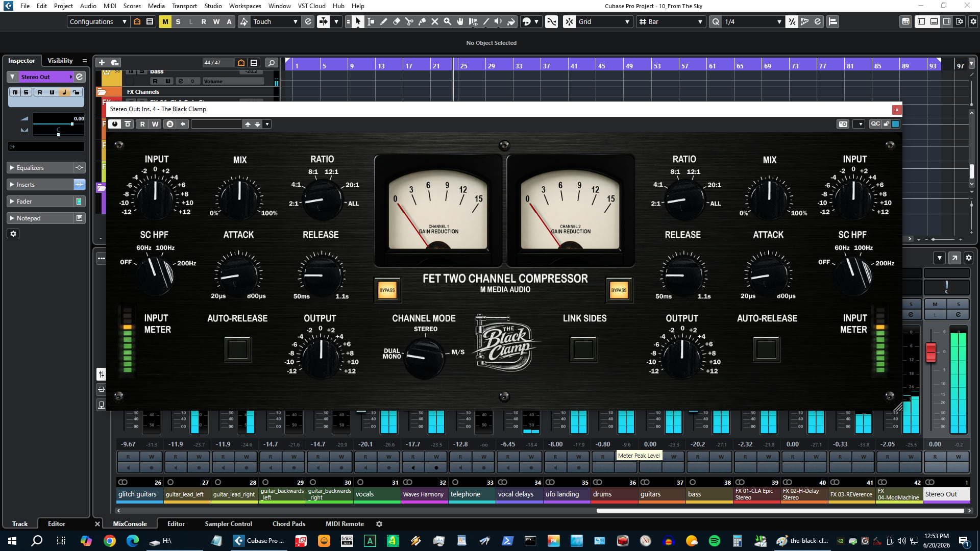Select the Stereo Out mixer channel
Image resolution: width=980 pixels, height=551 pixels.
click(946, 494)
